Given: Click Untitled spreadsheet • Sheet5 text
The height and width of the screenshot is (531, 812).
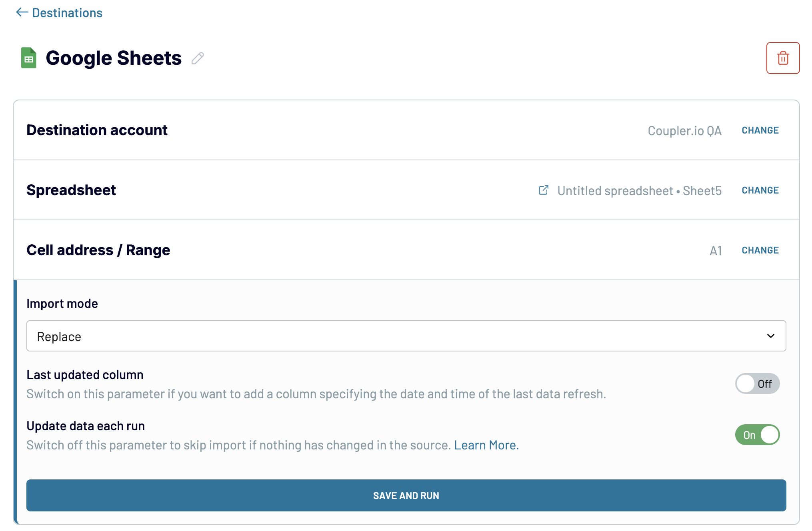Looking at the screenshot, I should pos(639,191).
